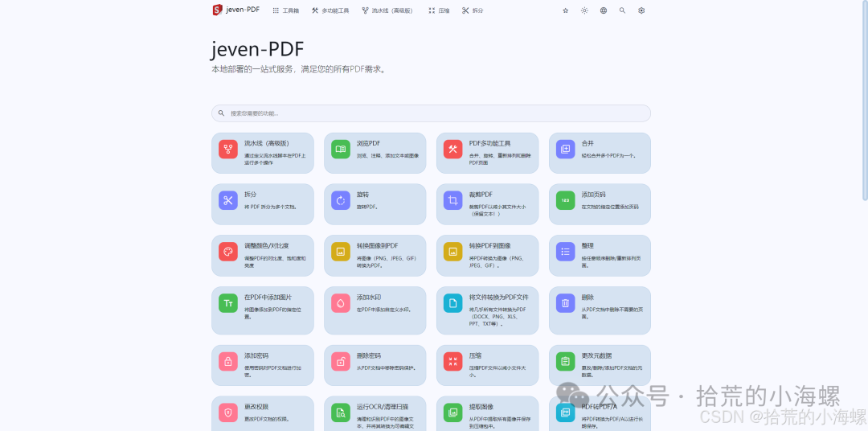Open the PDF多功能工具 card icon
Image resolution: width=868 pixels, height=431 pixels.
click(452, 150)
